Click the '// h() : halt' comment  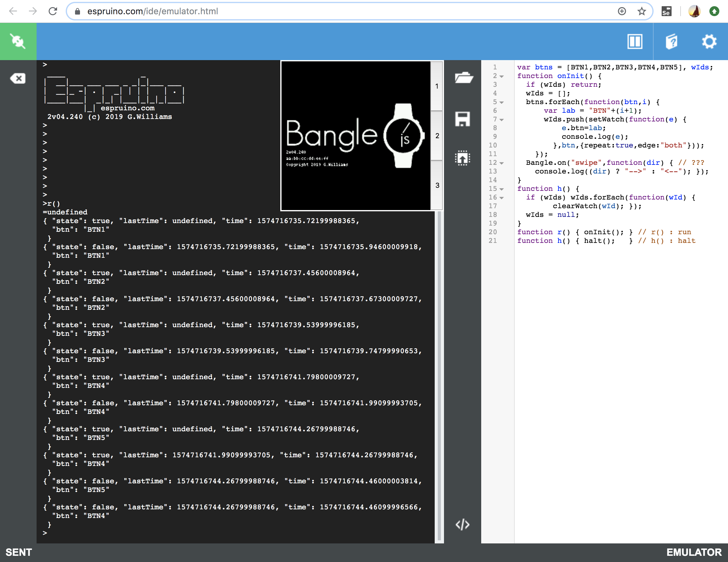pos(667,240)
